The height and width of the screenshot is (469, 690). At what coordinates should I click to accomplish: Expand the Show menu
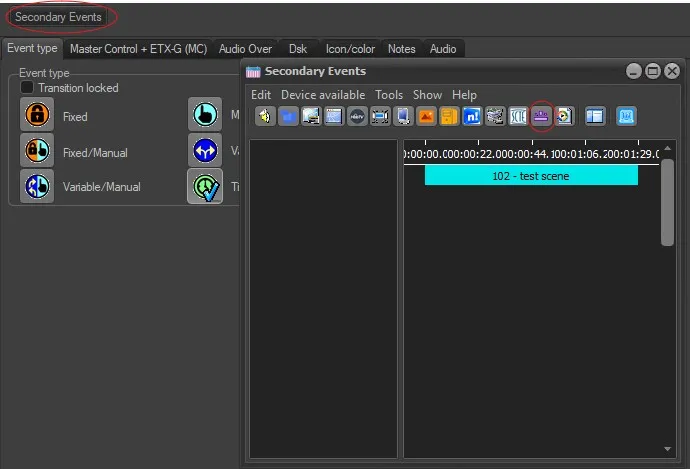(x=427, y=95)
